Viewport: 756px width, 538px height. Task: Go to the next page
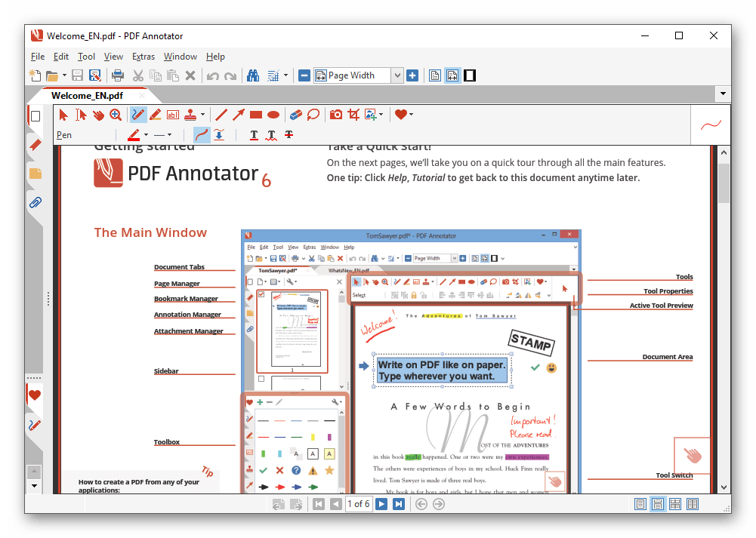coord(381,503)
